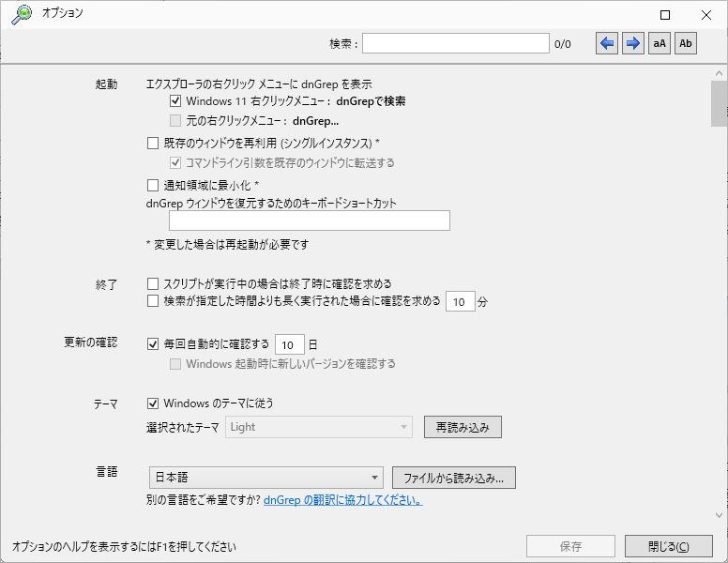Open the 日本語 language dropdown
Image resolution: width=728 pixels, height=563 pixels.
click(x=266, y=478)
